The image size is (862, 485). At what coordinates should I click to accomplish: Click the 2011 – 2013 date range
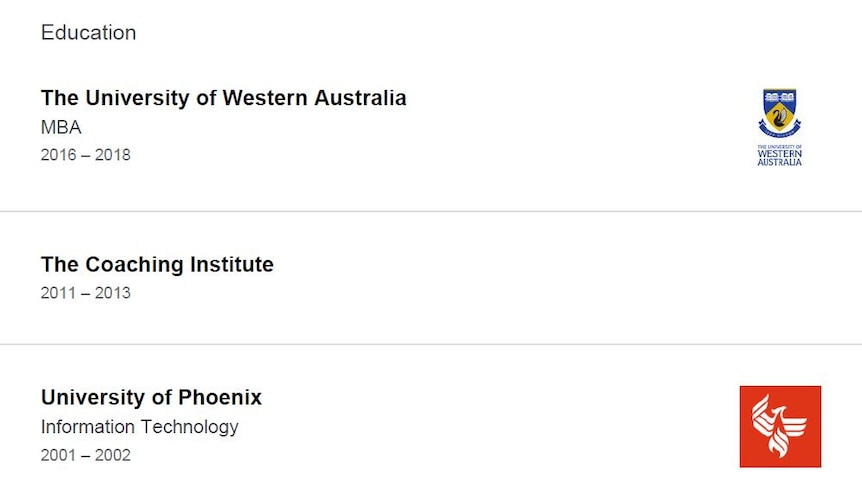point(86,293)
